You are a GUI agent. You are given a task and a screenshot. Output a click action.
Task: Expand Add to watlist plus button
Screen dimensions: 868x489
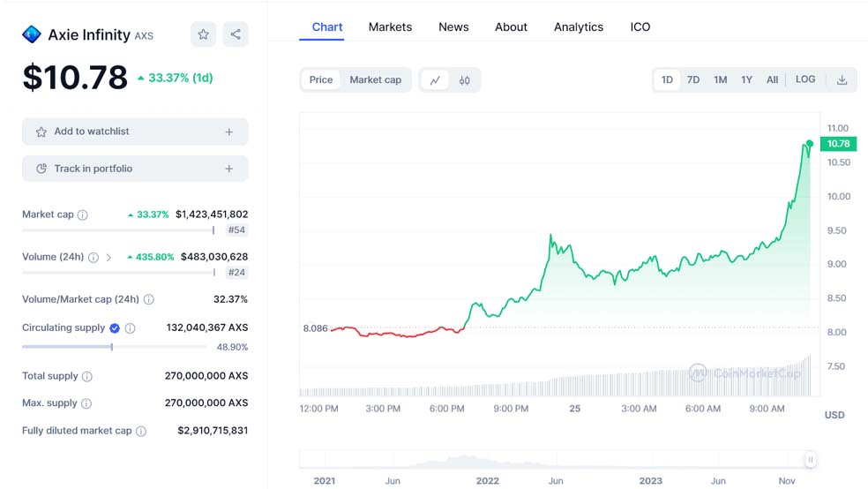[229, 132]
